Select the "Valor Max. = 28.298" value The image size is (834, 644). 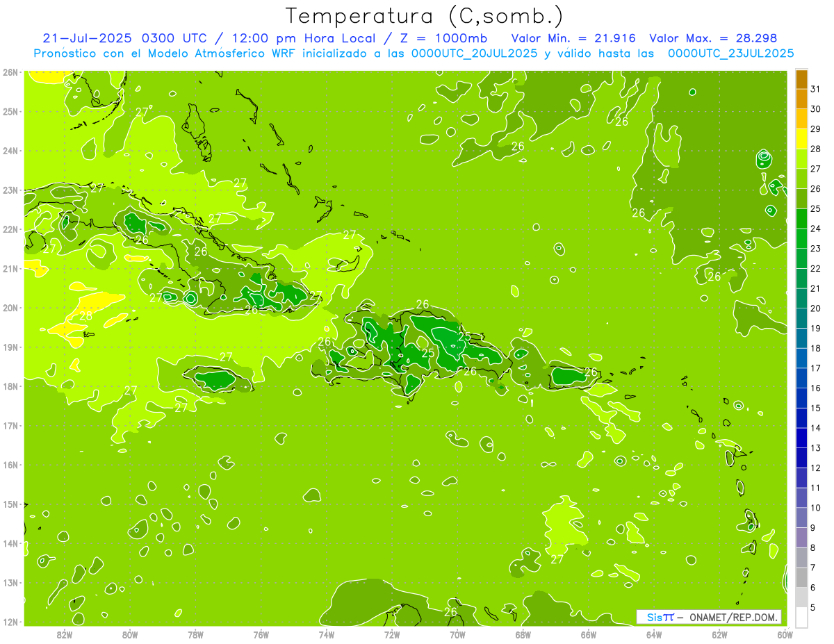(712, 38)
